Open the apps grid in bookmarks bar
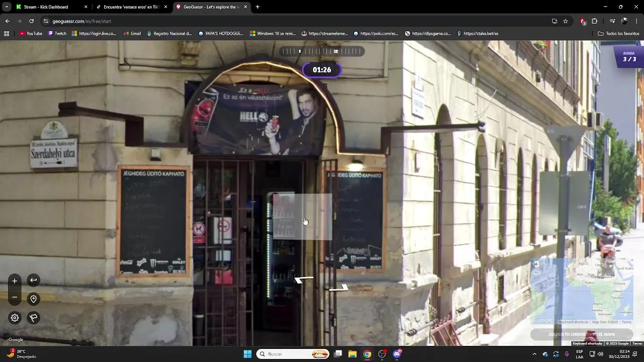 coord(7,34)
